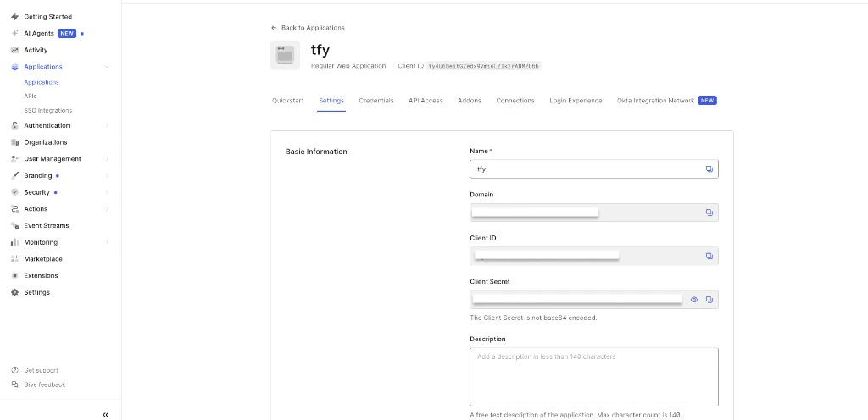Go to the Addons tab
Image resolution: width=868 pixels, height=420 pixels.
470,101
